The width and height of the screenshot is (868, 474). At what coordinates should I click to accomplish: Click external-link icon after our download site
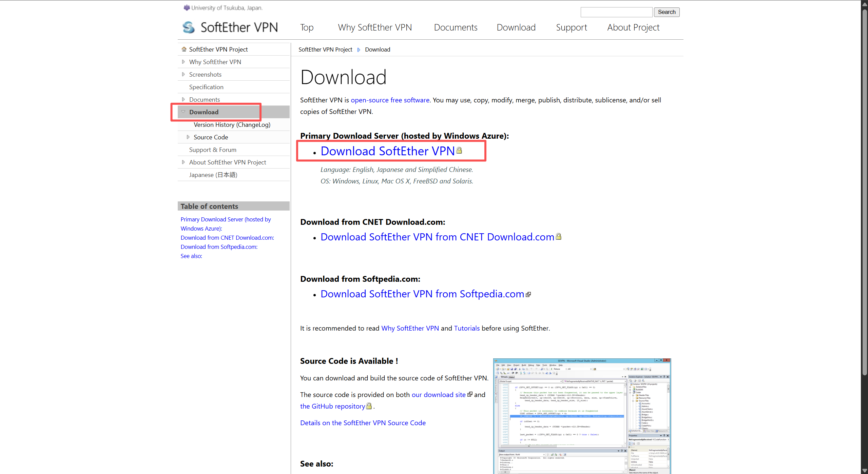tap(470, 394)
